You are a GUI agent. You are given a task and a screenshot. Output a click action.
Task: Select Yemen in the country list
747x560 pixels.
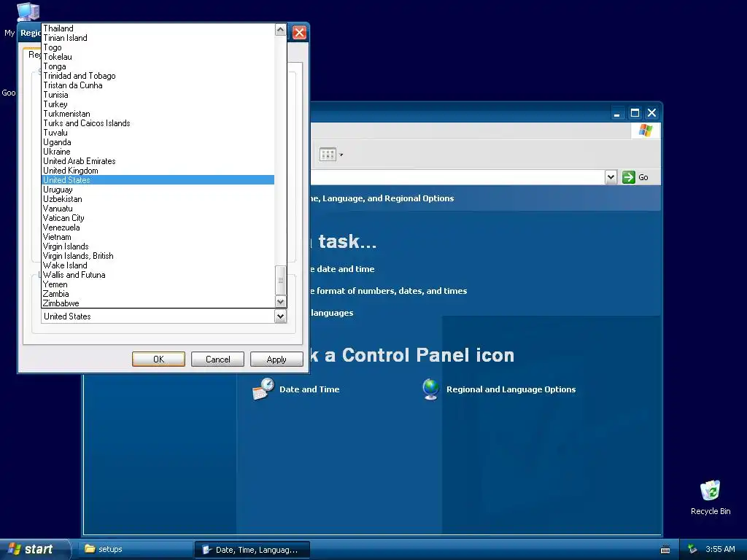click(x=158, y=284)
